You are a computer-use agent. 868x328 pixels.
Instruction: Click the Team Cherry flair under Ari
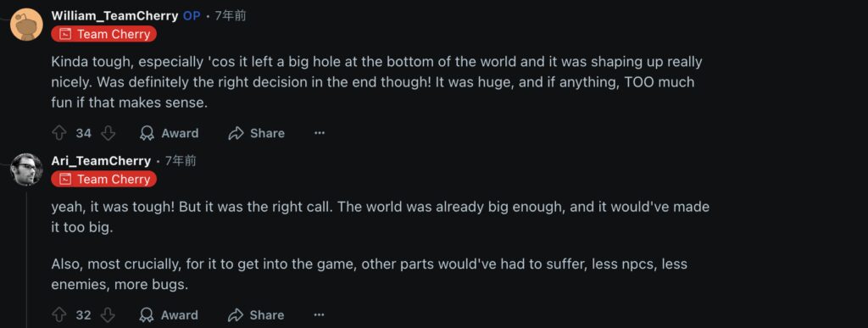click(x=104, y=179)
